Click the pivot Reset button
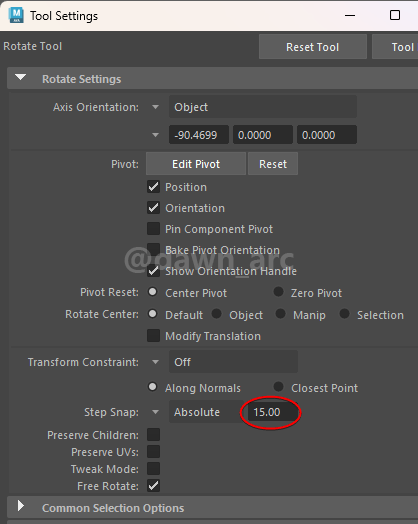The width and height of the screenshot is (418, 524). tap(273, 164)
